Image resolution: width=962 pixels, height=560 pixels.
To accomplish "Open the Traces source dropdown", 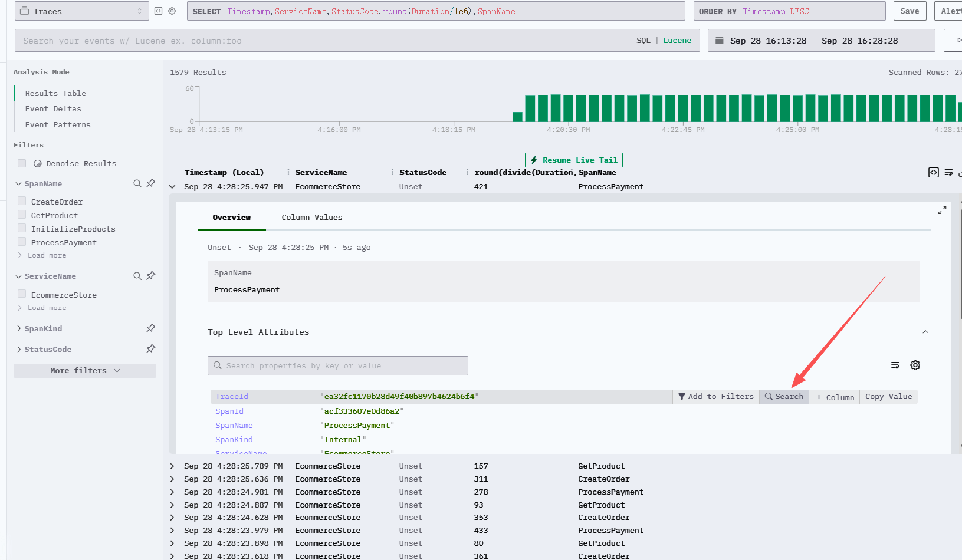I will (x=81, y=11).
